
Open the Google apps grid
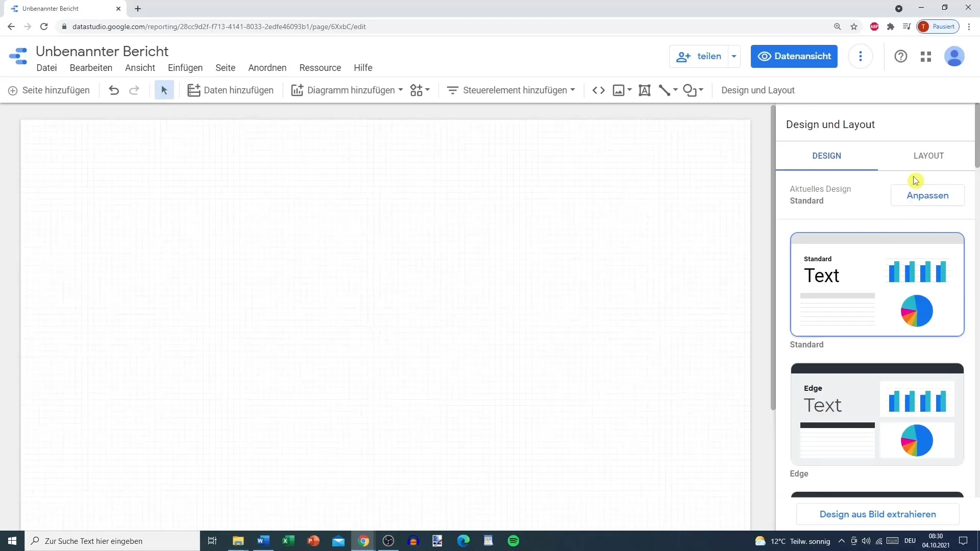point(926,56)
